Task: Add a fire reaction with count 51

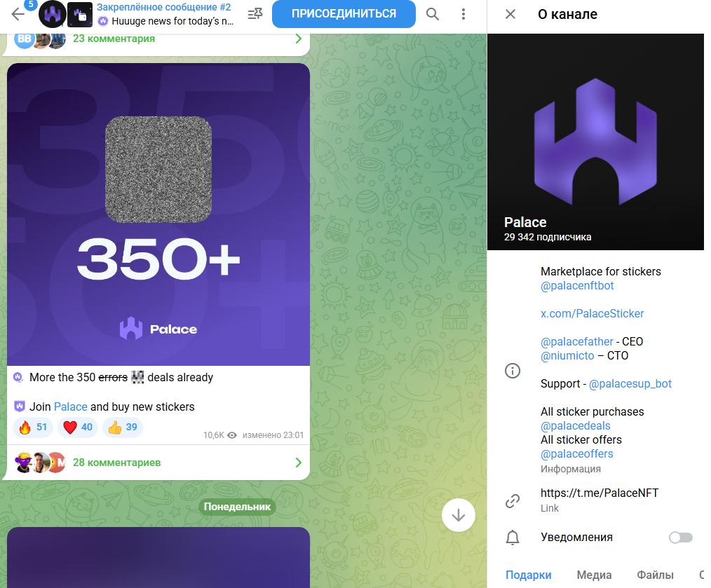Action: pyautogui.click(x=33, y=427)
